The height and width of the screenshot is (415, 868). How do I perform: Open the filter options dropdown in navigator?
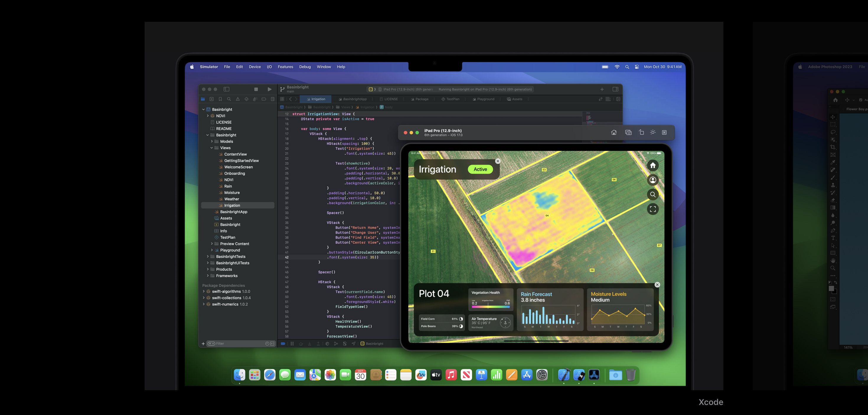[x=212, y=344]
